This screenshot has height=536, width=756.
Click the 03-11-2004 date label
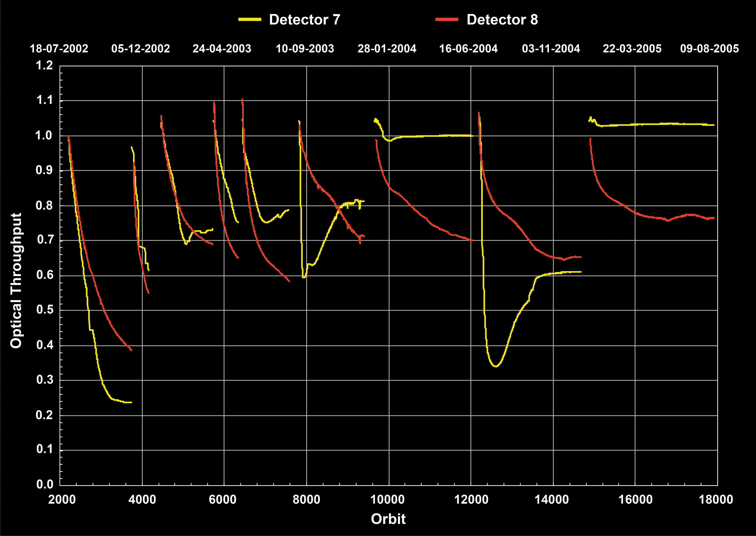[551, 49]
